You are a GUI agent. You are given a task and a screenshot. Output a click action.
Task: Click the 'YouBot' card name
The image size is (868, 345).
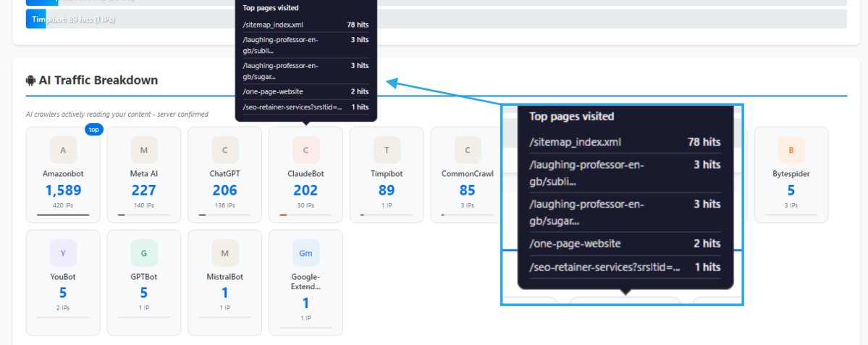[x=63, y=276]
